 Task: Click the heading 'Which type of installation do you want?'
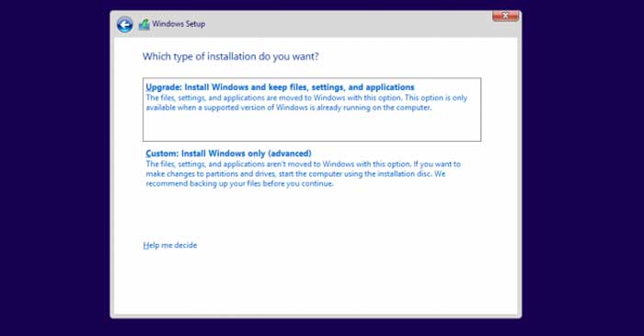pyautogui.click(x=230, y=56)
